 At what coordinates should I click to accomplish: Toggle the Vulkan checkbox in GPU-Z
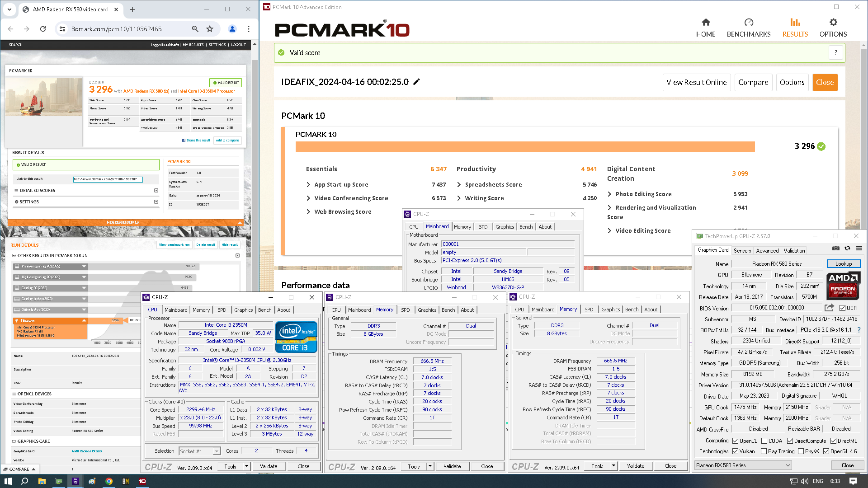click(736, 451)
